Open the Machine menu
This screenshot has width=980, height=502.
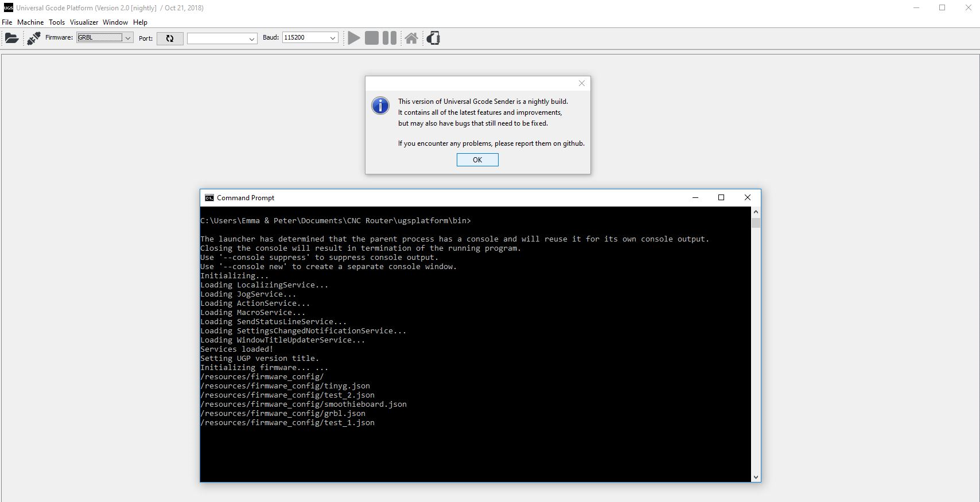(x=30, y=22)
